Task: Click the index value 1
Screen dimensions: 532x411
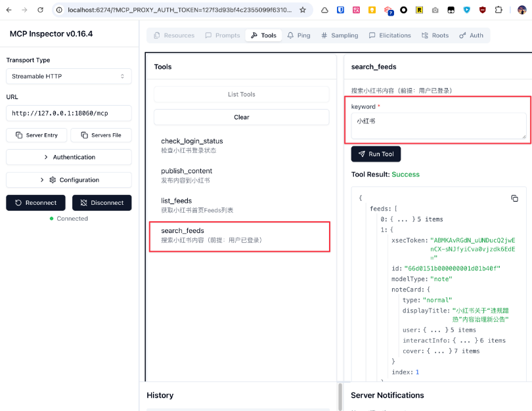Action: coord(417,372)
